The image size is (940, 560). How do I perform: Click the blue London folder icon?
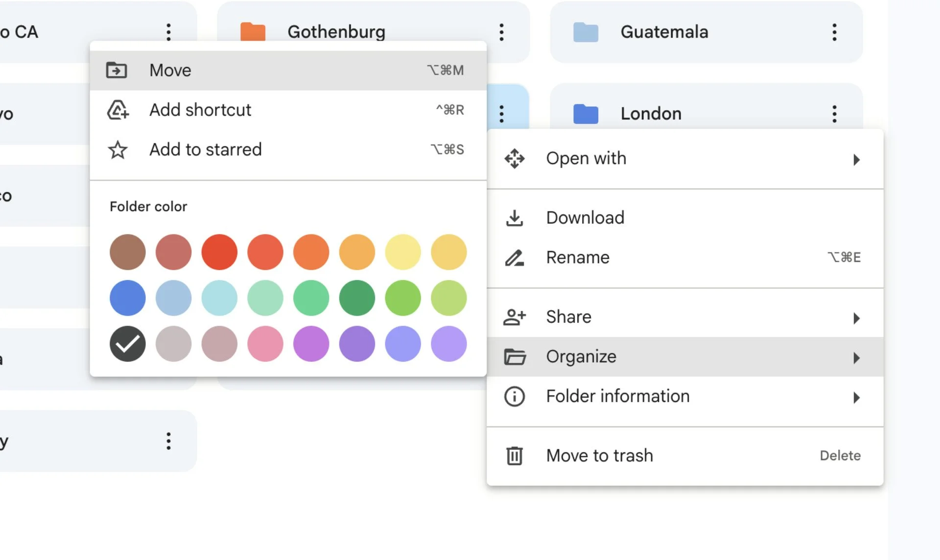(586, 114)
